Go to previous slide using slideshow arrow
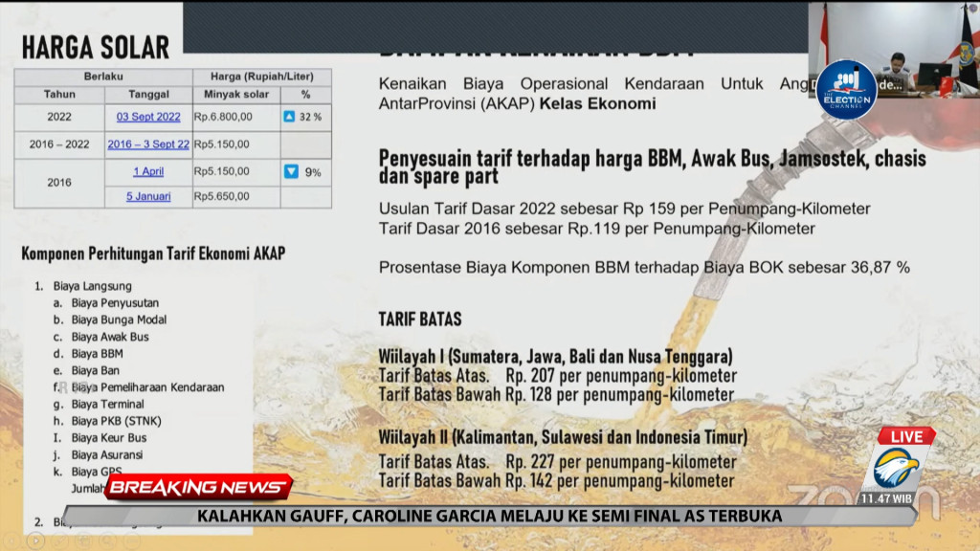This screenshot has width=980, height=551. pyautogui.click(x=11, y=540)
